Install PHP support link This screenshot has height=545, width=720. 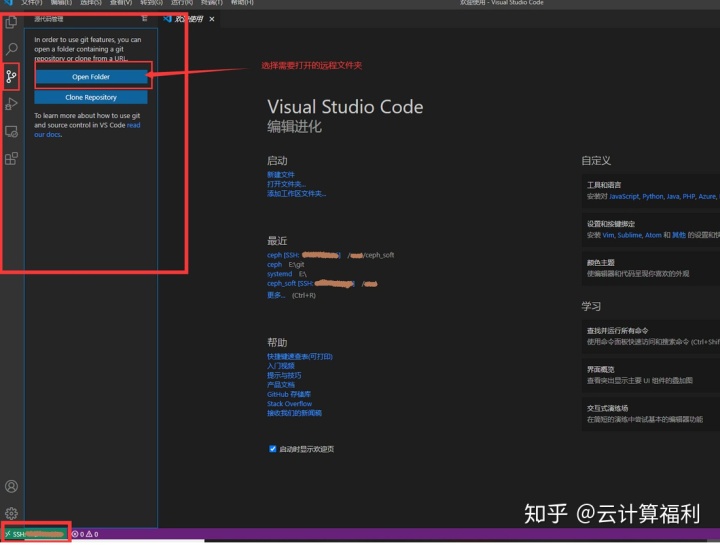[x=688, y=197]
